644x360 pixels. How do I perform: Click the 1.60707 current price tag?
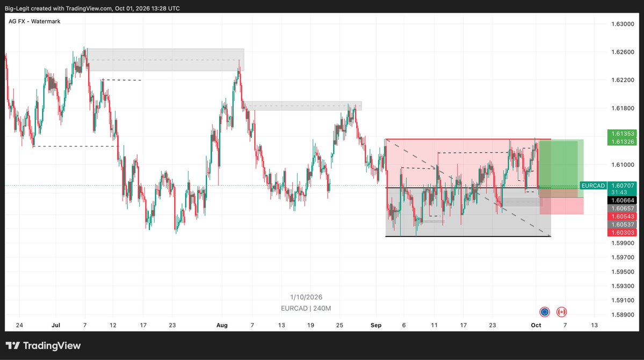coord(622,186)
